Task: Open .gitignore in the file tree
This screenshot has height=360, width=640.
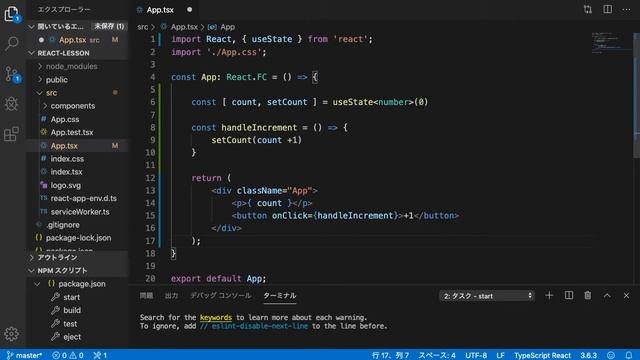Action: [62, 225]
